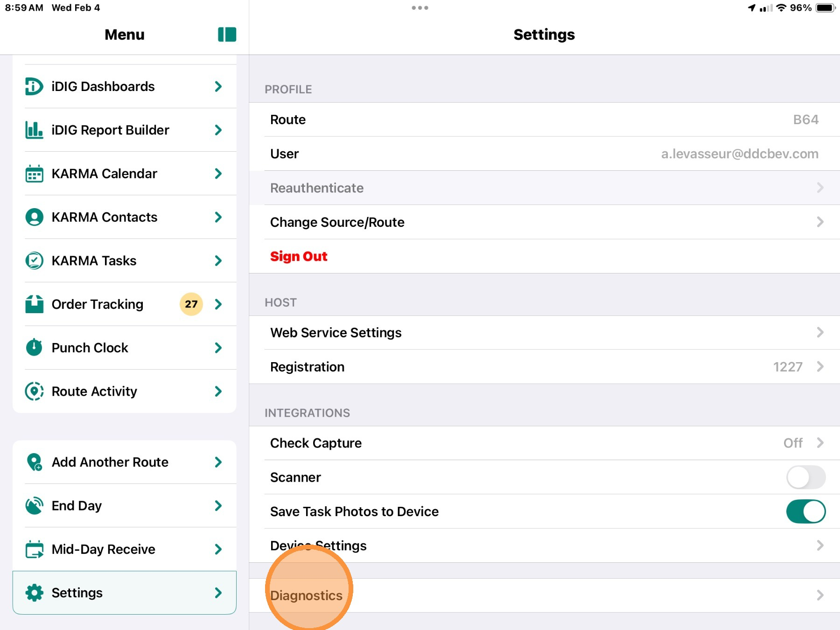Tap chevron next to KARMA Contacts
The image size is (840, 630).
coord(218,217)
